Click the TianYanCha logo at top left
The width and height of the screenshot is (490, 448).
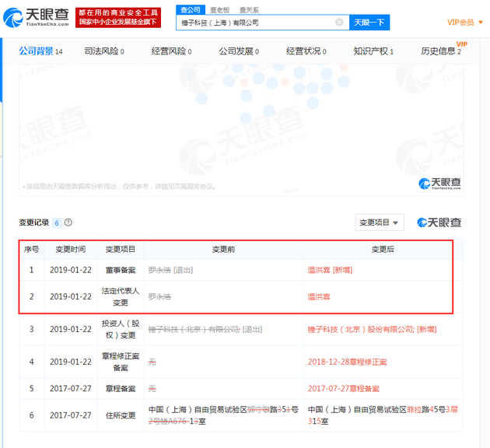tap(36, 17)
